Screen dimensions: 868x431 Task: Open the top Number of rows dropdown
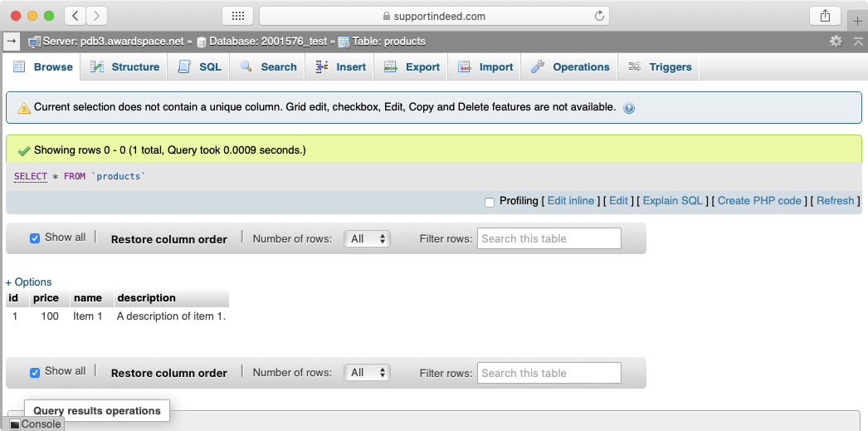(x=368, y=238)
